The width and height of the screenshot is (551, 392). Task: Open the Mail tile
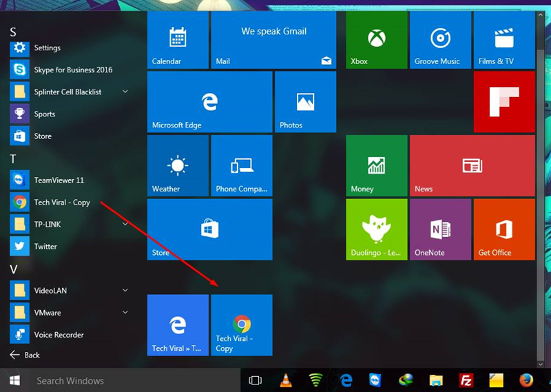point(273,40)
